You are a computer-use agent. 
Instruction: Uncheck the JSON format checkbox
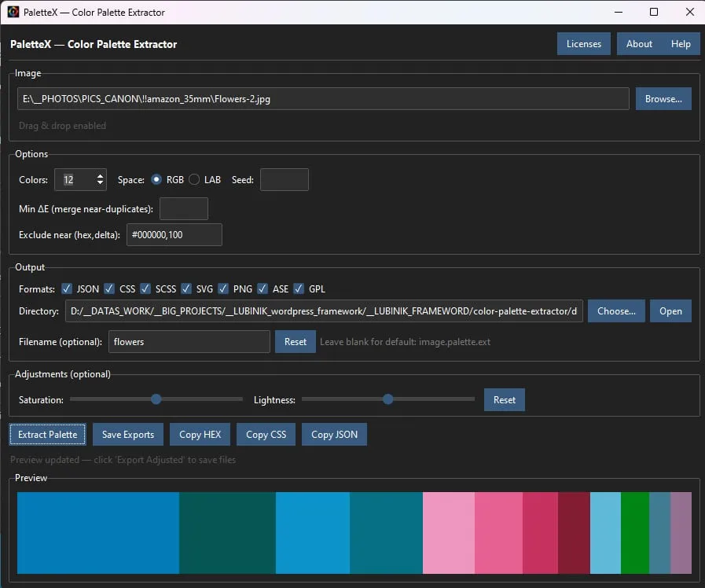67,289
